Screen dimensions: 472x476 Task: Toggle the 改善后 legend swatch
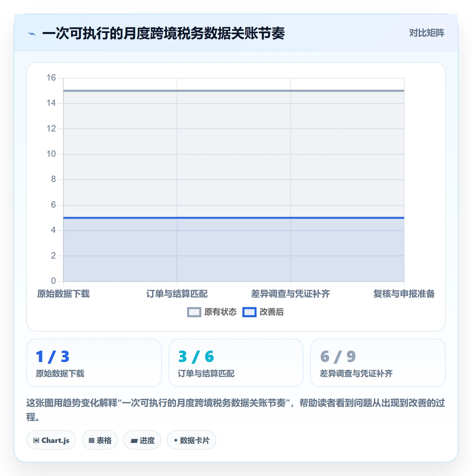[249, 312]
